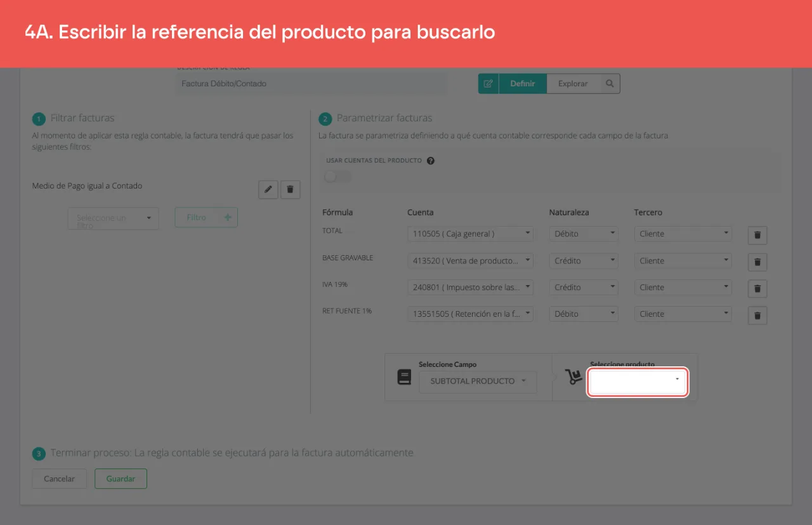Image resolution: width=812 pixels, height=525 pixels.
Task: Open the Seleccione producto dropdown
Action: pos(638,382)
